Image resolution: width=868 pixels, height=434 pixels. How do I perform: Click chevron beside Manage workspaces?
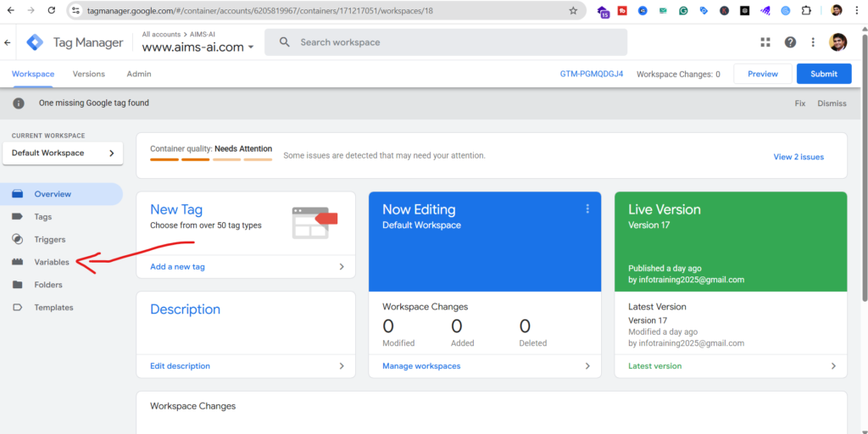pyautogui.click(x=587, y=366)
